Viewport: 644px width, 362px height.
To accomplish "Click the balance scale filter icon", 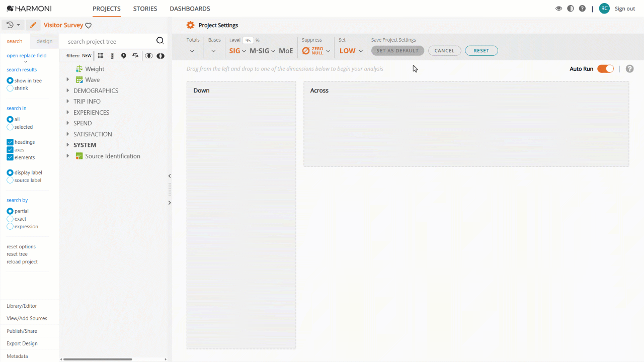I will click(135, 56).
